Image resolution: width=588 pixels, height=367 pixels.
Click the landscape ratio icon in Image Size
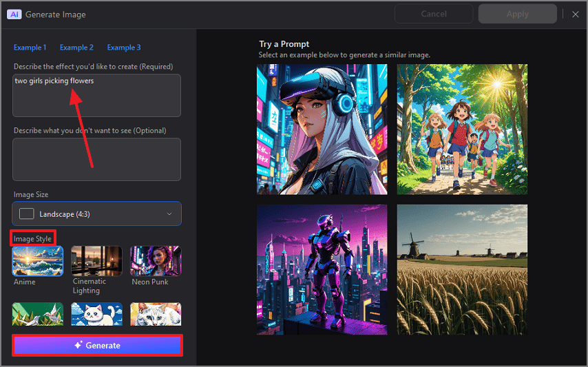(27, 214)
